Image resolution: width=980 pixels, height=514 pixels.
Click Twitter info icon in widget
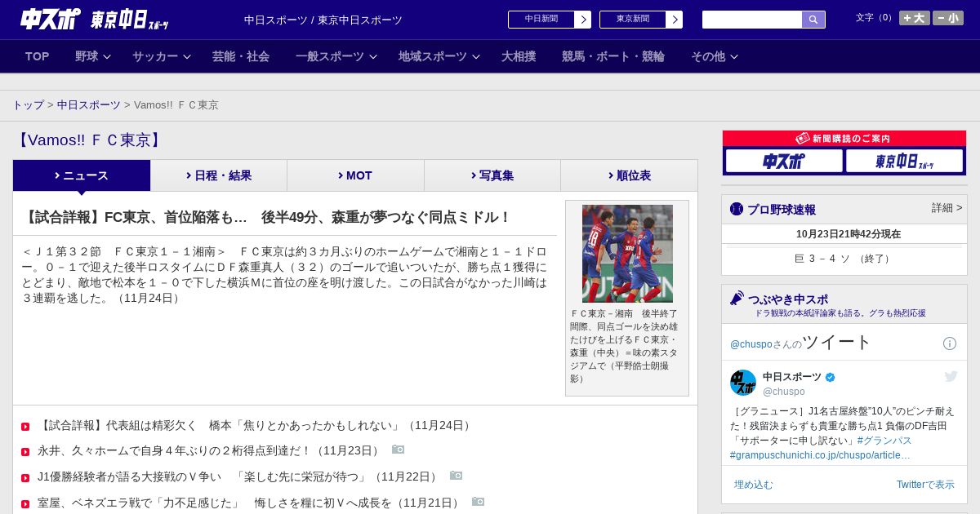(950, 343)
